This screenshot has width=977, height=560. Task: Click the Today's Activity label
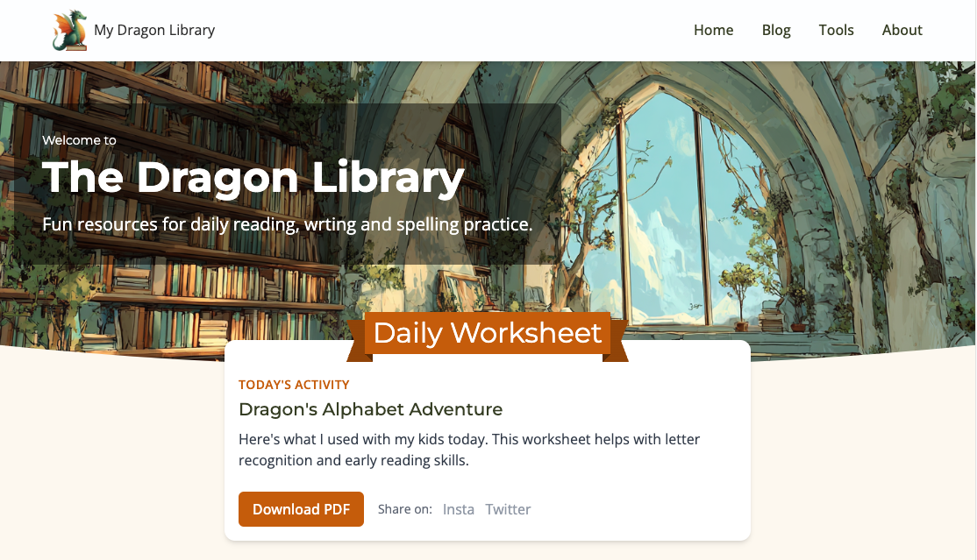pyautogui.click(x=294, y=385)
